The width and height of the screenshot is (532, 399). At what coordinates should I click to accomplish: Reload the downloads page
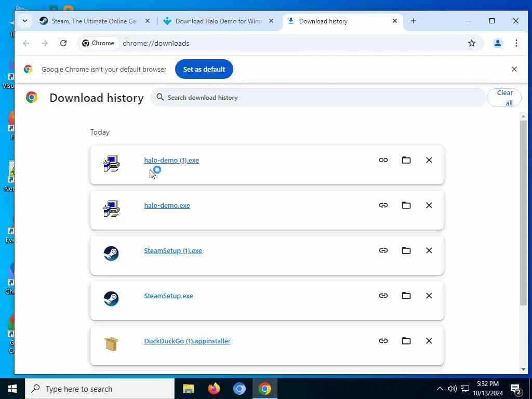pyautogui.click(x=63, y=43)
